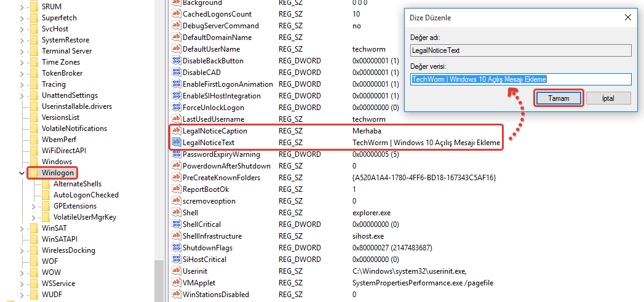Click the LegalNoticeText string value icon

[176, 143]
